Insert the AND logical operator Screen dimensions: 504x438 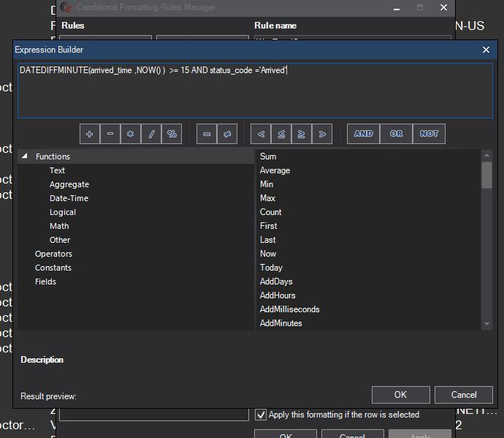click(363, 134)
